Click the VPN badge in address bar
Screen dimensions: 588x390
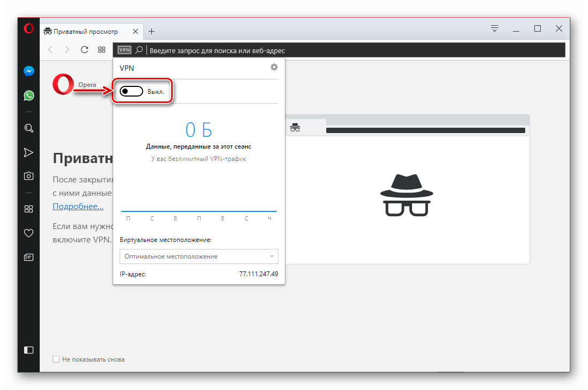click(x=124, y=50)
